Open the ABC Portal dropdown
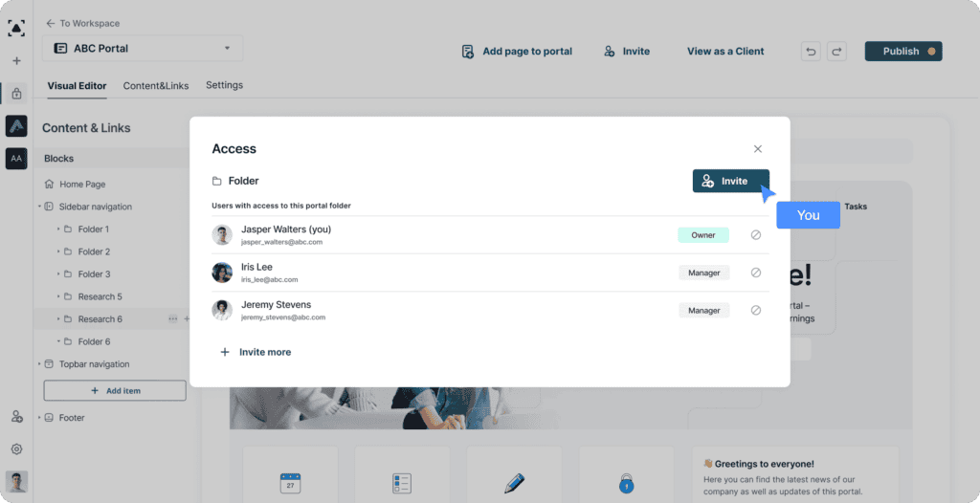980x503 pixels. pos(143,48)
